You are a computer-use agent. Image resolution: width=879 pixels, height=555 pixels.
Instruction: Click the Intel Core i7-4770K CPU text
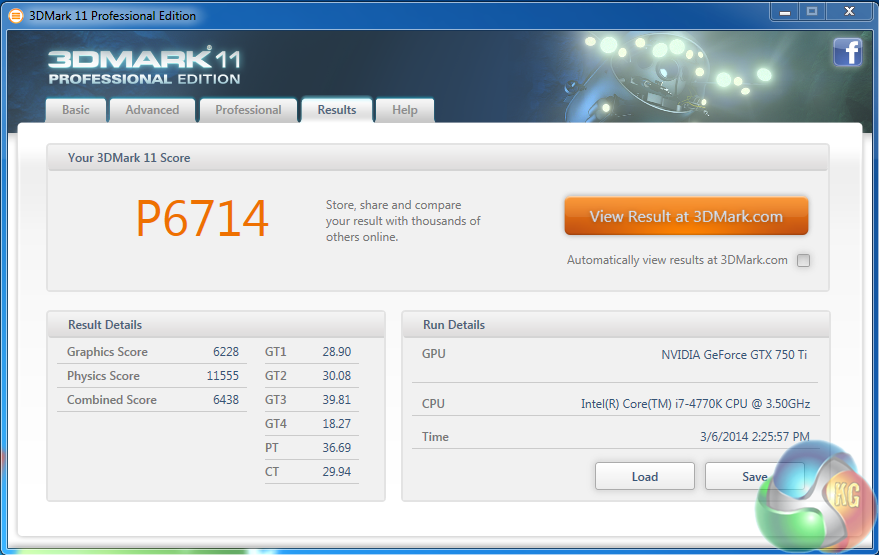(x=695, y=404)
